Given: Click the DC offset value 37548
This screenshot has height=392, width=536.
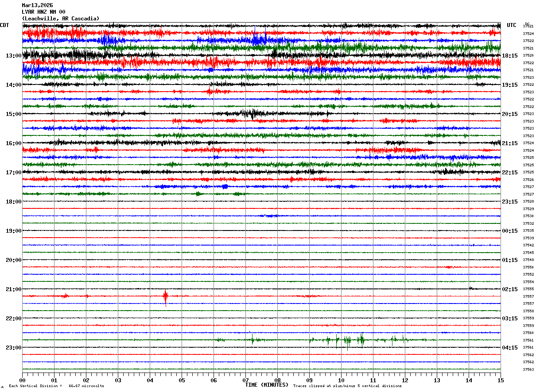Looking at the screenshot, I should click(528, 260).
